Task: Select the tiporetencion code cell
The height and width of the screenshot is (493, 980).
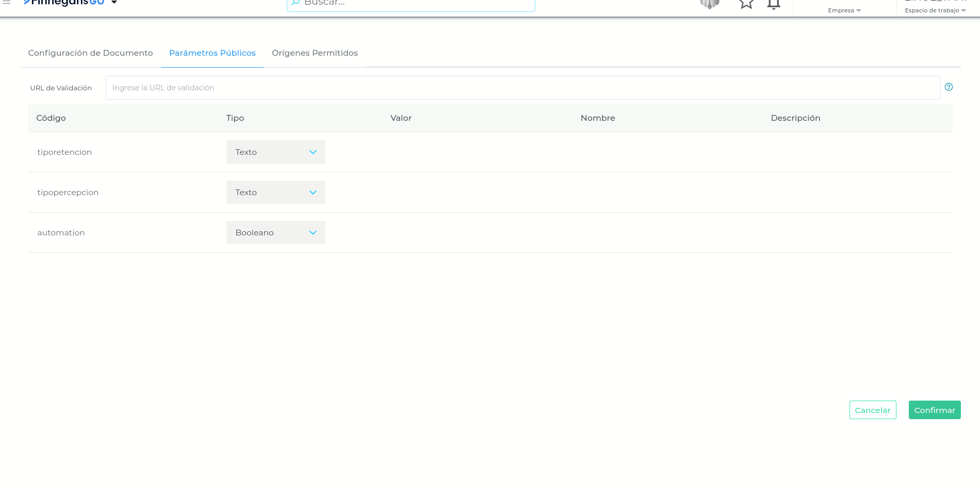Action: [64, 152]
